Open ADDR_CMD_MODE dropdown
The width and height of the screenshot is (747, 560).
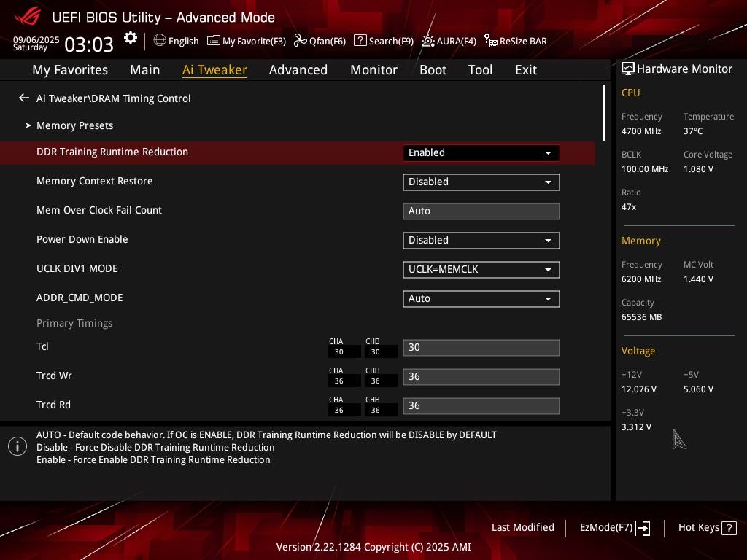point(481,298)
